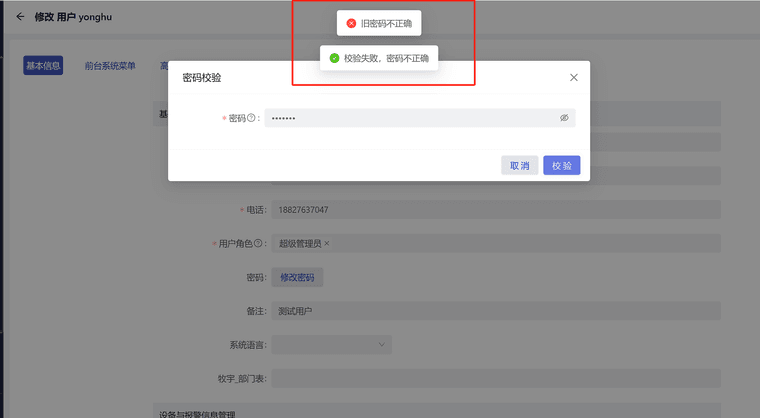Click the help icon beside 用户角色
The image size is (760, 418).
258,243
